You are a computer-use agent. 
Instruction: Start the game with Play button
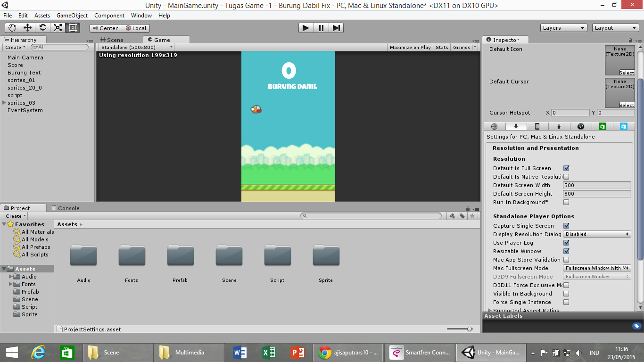pos(306,28)
